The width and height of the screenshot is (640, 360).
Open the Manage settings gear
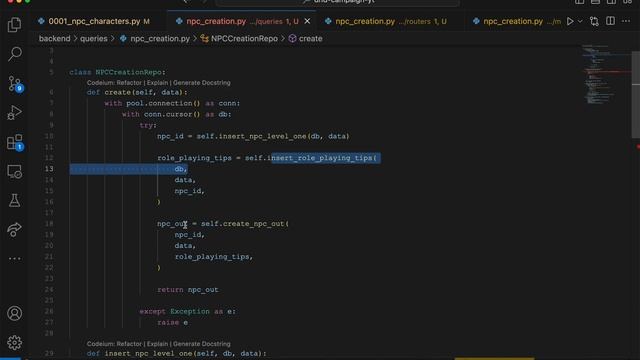click(14, 342)
